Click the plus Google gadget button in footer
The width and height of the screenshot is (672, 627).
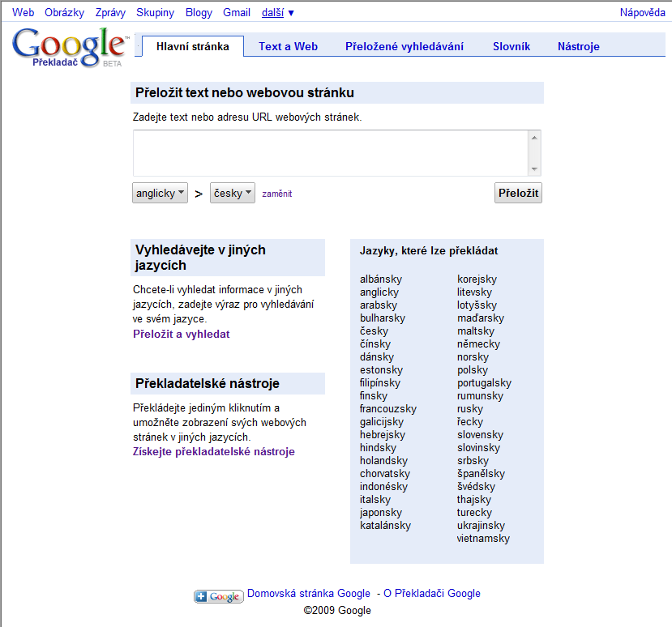(x=219, y=596)
